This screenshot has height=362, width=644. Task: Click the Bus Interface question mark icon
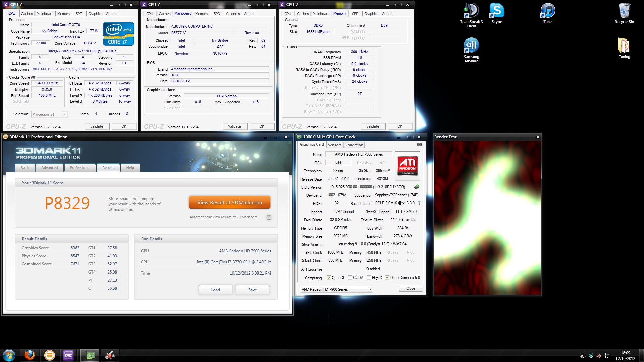(x=419, y=203)
